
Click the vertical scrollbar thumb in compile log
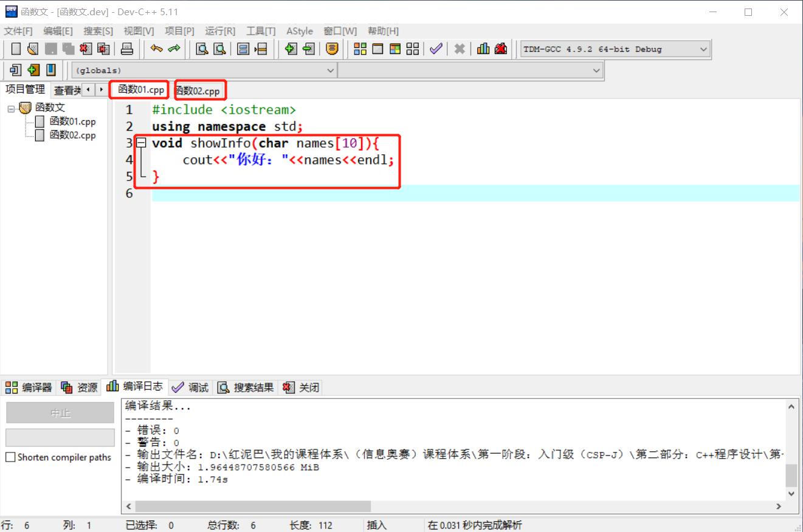(x=791, y=476)
